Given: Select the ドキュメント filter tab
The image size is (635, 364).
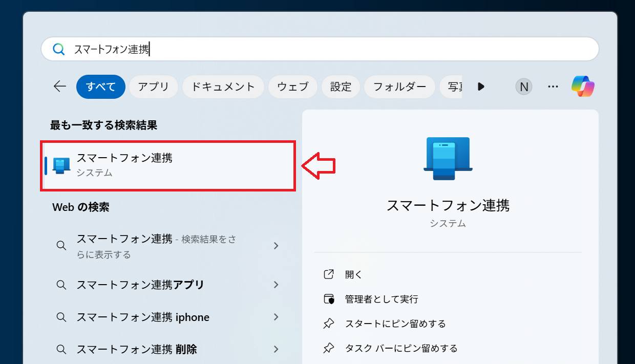Looking at the screenshot, I should (x=223, y=87).
